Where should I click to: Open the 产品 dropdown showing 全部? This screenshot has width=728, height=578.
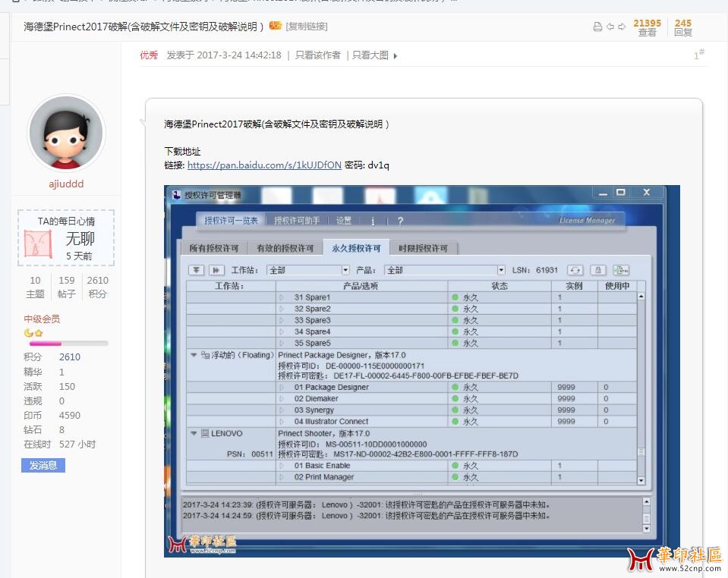444,270
